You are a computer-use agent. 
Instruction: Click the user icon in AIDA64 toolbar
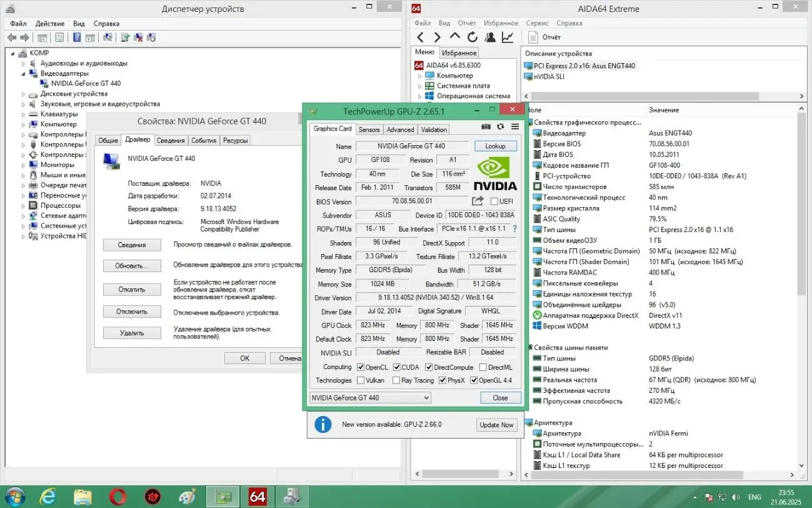pyautogui.click(x=490, y=37)
